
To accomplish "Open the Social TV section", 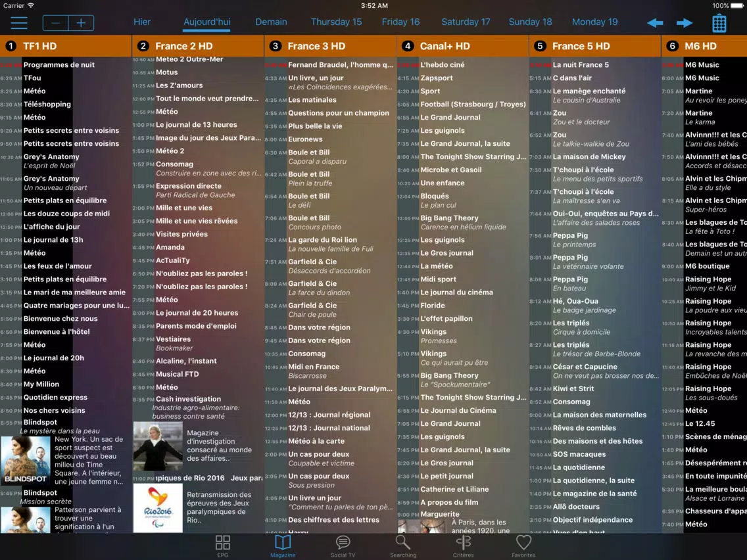I will 343,546.
